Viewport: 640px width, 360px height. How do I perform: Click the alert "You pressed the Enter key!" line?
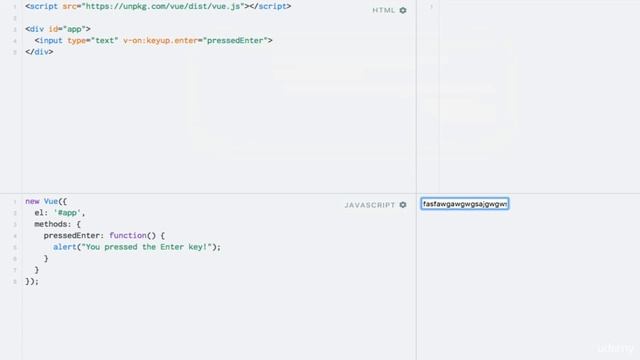(x=137, y=247)
